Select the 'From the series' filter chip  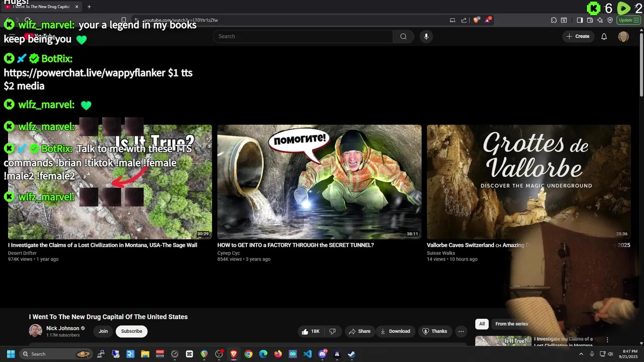(x=512, y=324)
